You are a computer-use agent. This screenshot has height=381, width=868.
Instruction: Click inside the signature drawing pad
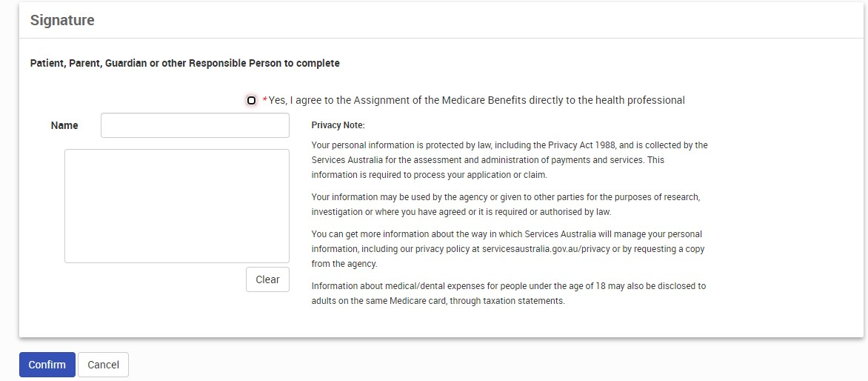tap(176, 206)
